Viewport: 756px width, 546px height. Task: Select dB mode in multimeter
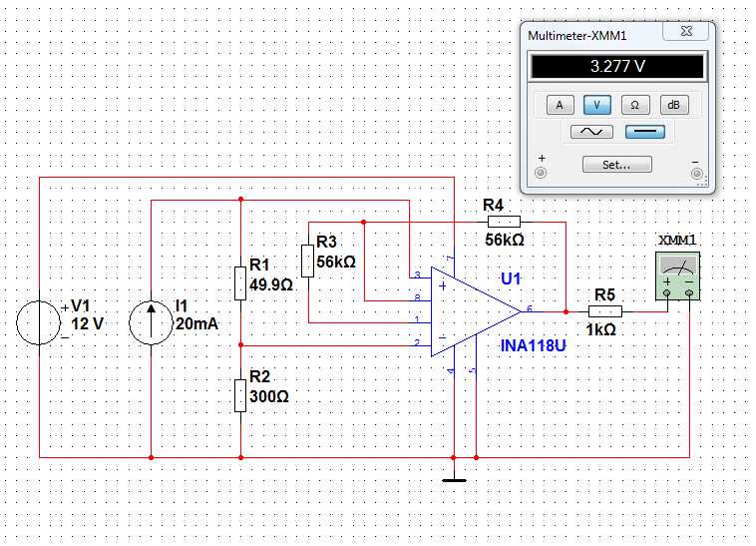point(673,105)
